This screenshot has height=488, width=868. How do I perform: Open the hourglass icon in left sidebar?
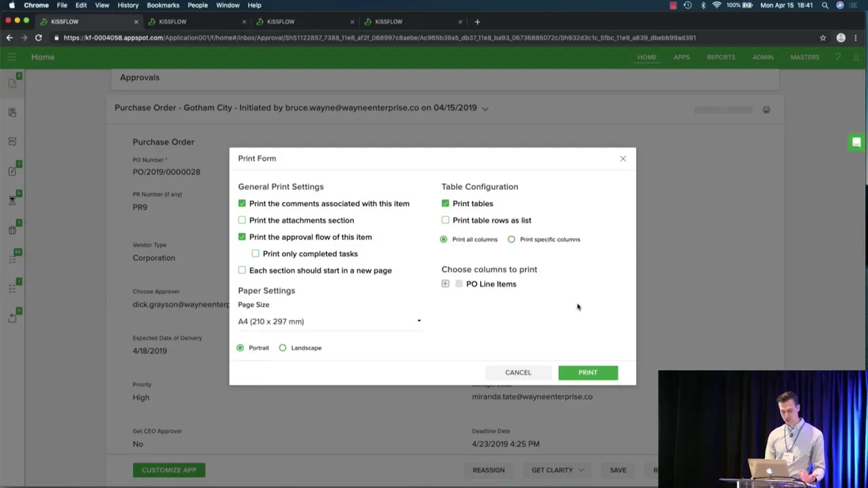point(12,201)
